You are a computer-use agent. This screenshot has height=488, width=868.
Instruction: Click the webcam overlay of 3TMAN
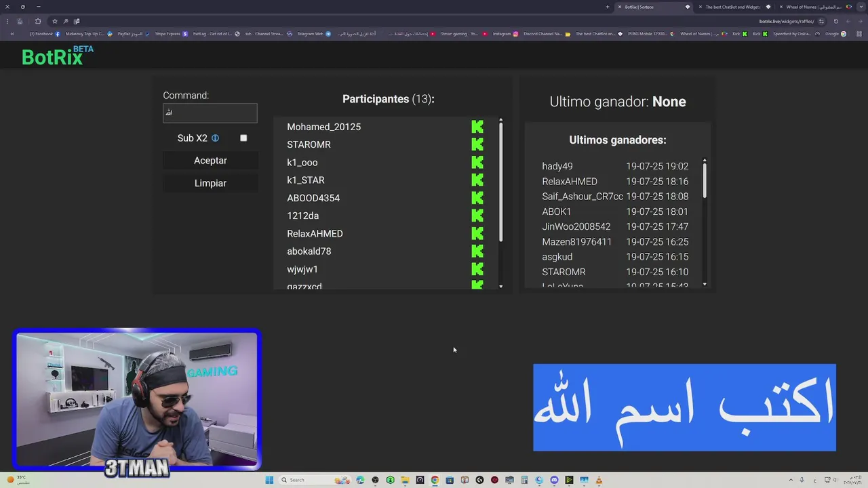137,400
